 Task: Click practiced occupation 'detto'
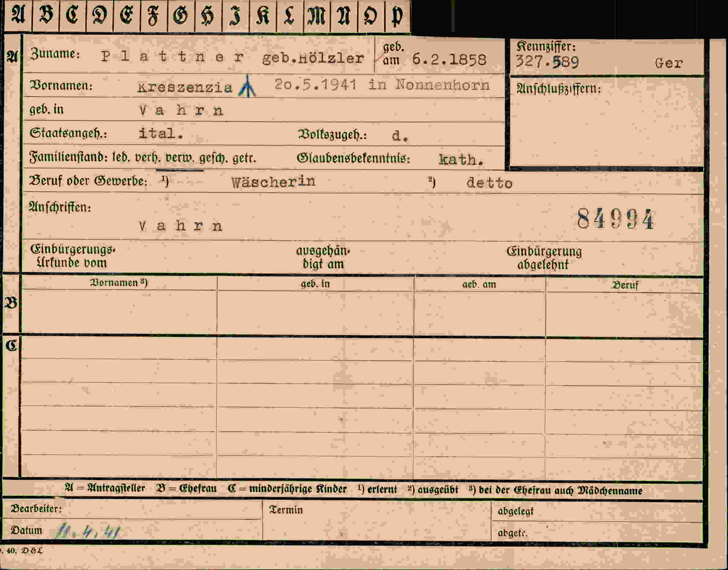click(489, 183)
